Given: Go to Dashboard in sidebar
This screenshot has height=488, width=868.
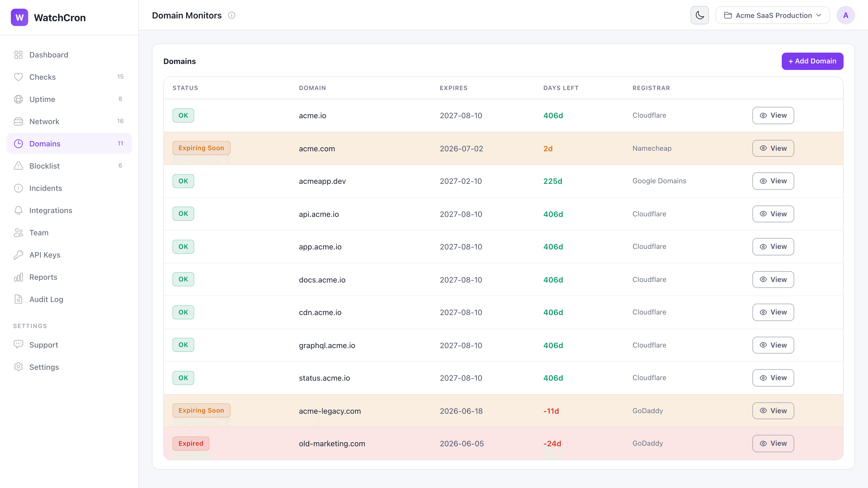Looking at the screenshot, I should click(69, 55).
